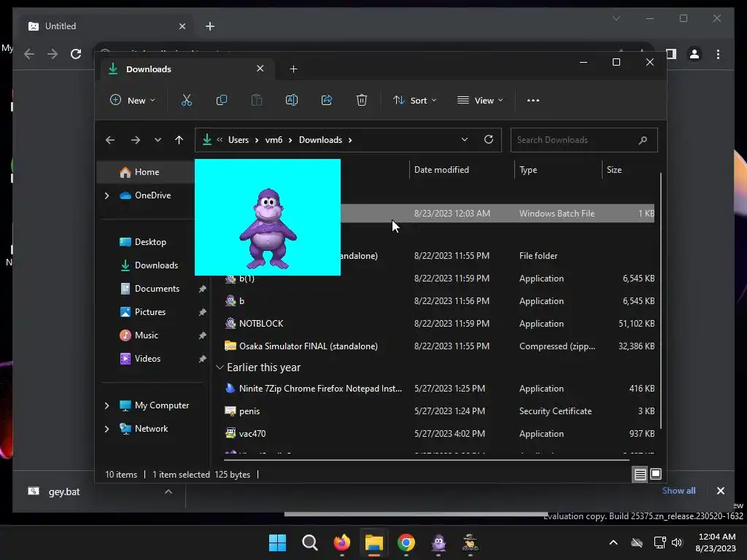Open File Explorer from taskbar
747x560 pixels.
click(374, 542)
